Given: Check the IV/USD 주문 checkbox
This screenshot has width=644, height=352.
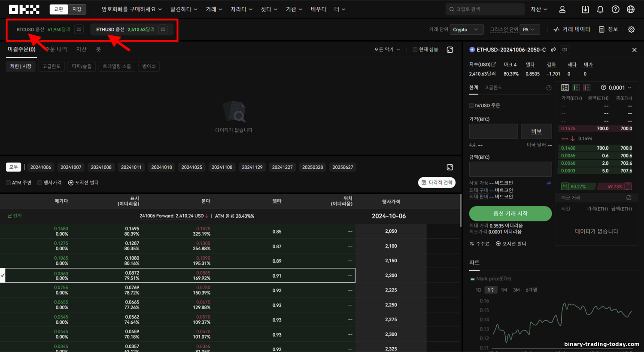Looking at the screenshot, I should (471, 106).
